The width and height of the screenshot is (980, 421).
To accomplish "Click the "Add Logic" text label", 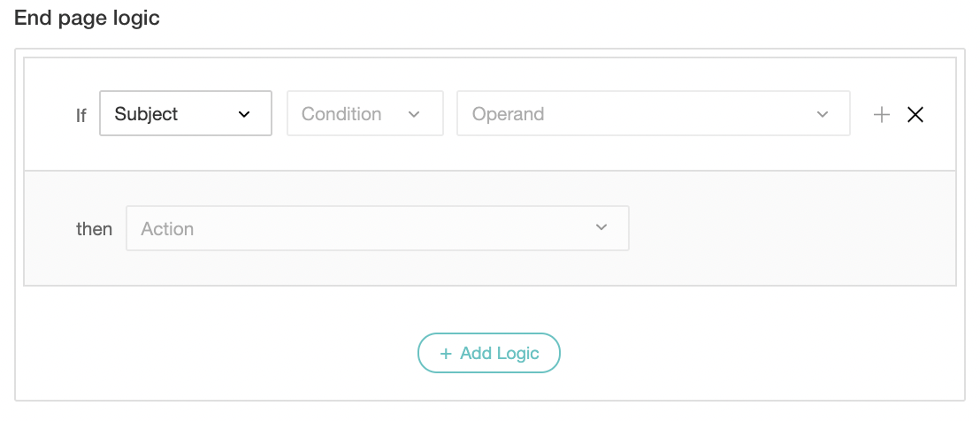I will 500,354.
